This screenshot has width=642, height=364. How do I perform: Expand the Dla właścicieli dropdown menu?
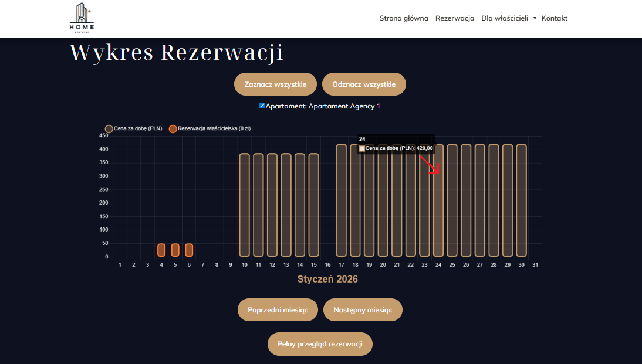[x=509, y=18]
